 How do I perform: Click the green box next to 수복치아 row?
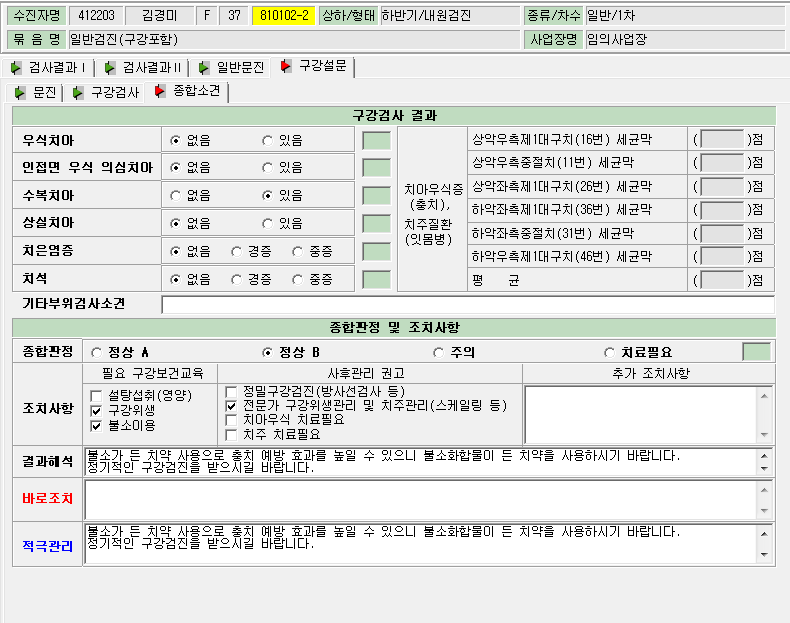coord(376,195)
